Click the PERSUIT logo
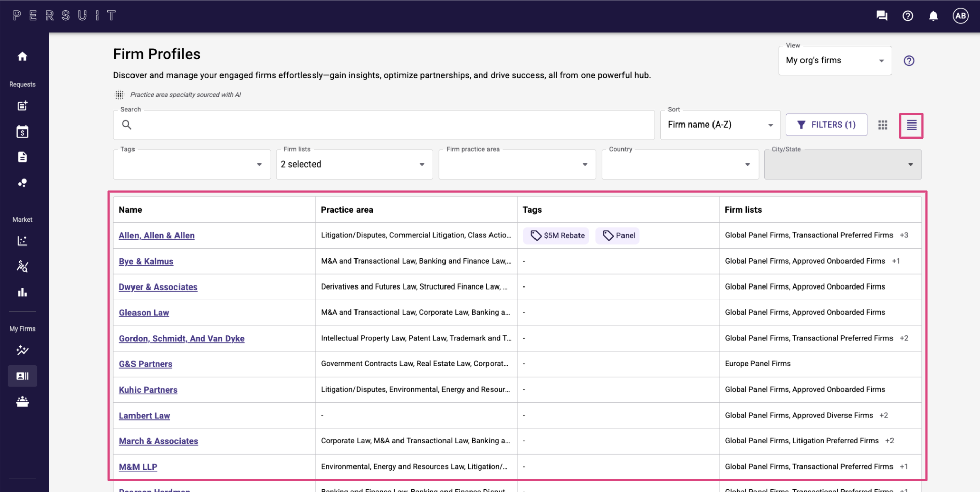Viewport: 980px width, 492px height. [x=65, y=16]
